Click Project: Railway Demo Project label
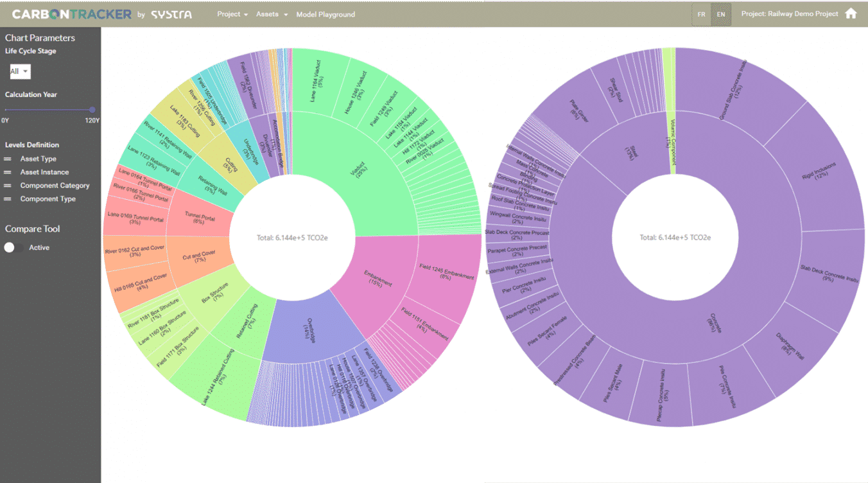This screenshot has width=868, height=483. (x=789, y=14)
